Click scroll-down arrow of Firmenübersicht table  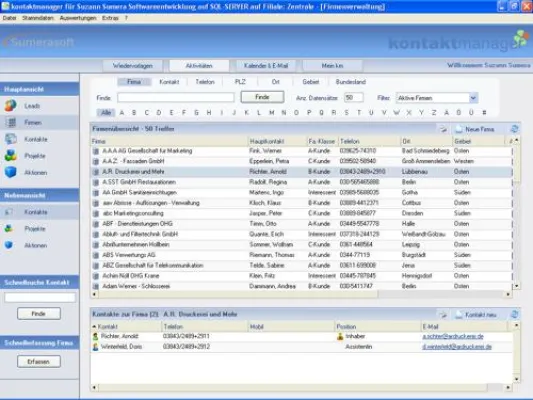pyautogui.click(x=516, y=286)
